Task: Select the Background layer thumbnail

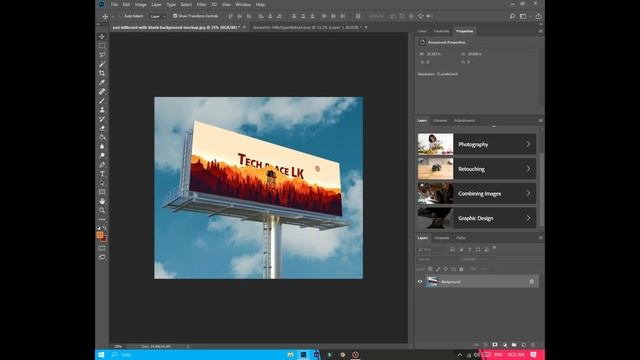Action: (x=432, y=282)
